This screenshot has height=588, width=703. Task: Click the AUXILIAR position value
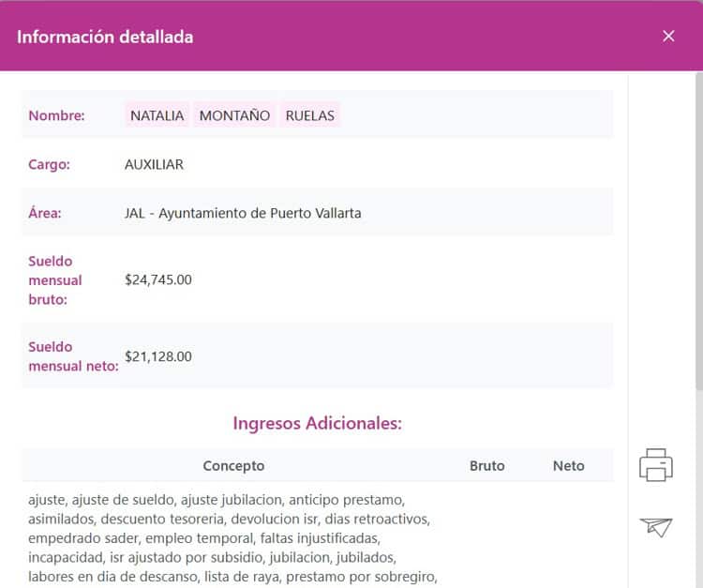154,164
